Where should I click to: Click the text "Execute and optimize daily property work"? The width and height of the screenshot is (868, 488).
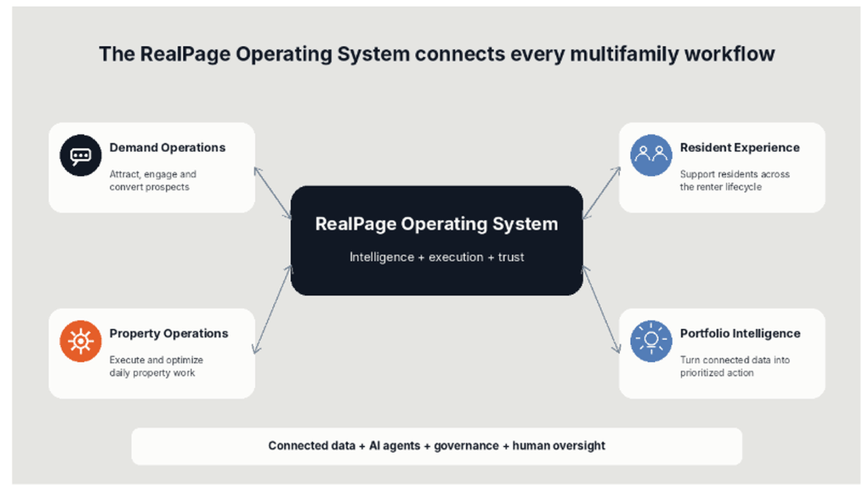(157, 366)
